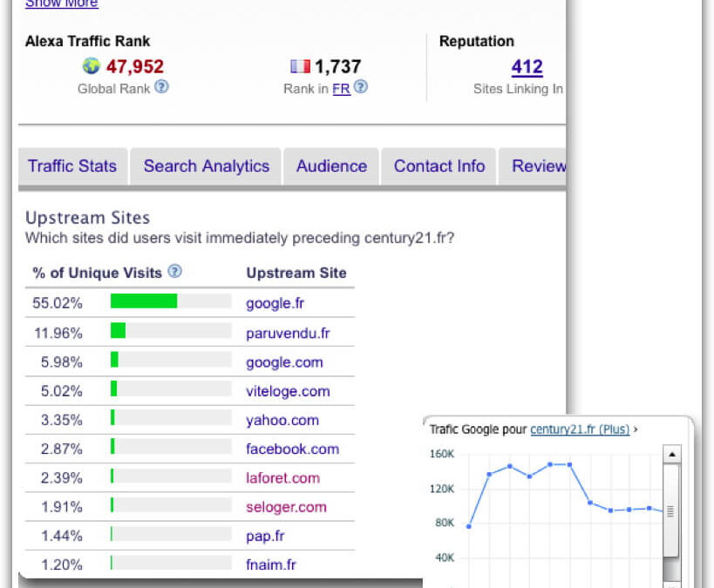Open century21.fr (Plus) link in traffic widget
Screen dimensions: 714x588
point(580,429)
